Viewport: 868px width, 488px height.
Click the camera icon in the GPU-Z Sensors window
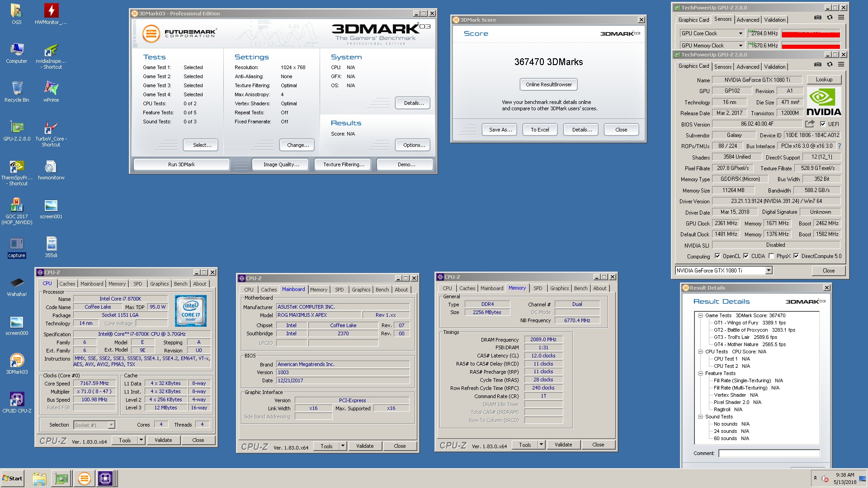coord(818,18)
